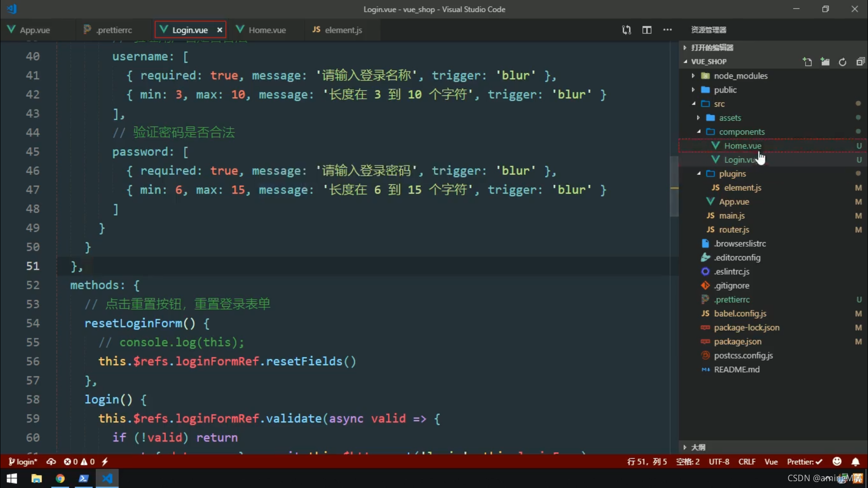Screen dimensions: 868x488
Task: Open the errors and warnings counter
Action: point(79,461)
